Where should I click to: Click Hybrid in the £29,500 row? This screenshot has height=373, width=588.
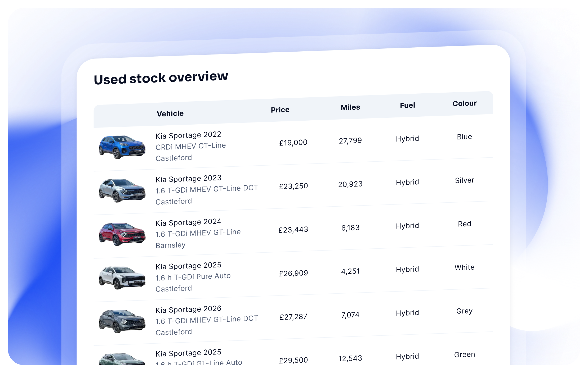click(x=407, y=356)
